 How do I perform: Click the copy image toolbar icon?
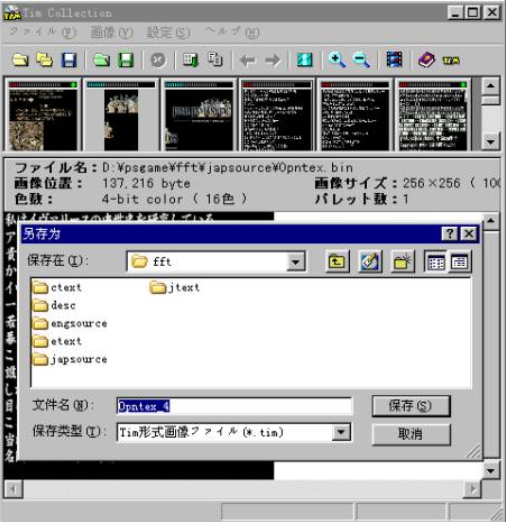[x=215, y=60]
